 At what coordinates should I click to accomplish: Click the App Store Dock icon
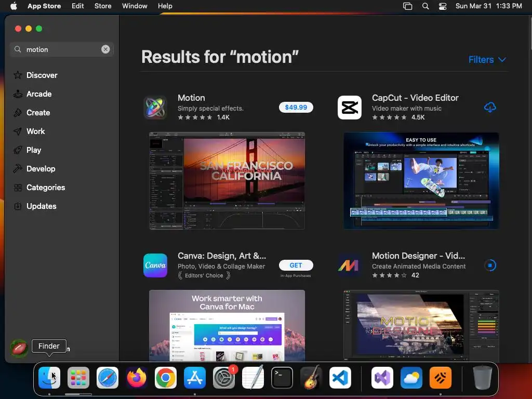pos(195,378)
